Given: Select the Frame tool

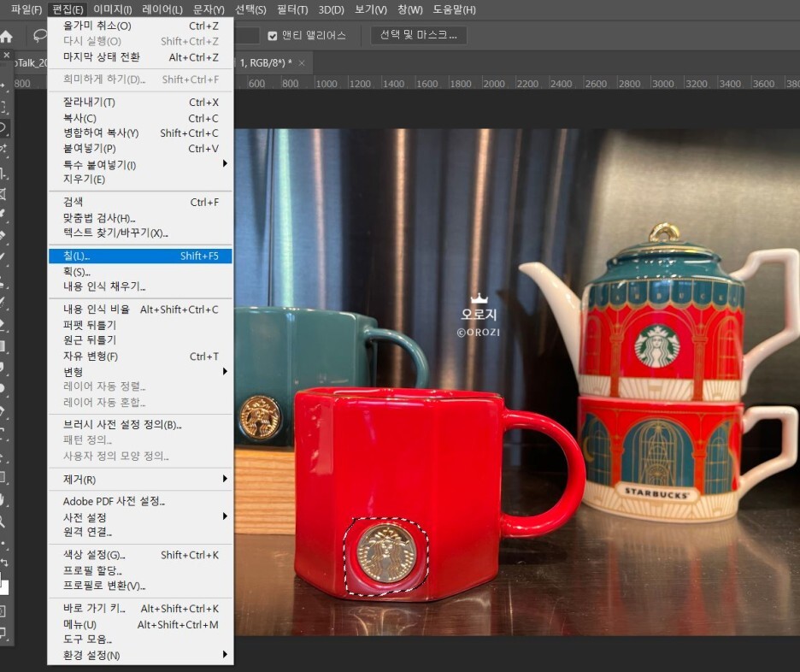Looking at the screenshot, I should pyautogui.click(x=3, y=194).
